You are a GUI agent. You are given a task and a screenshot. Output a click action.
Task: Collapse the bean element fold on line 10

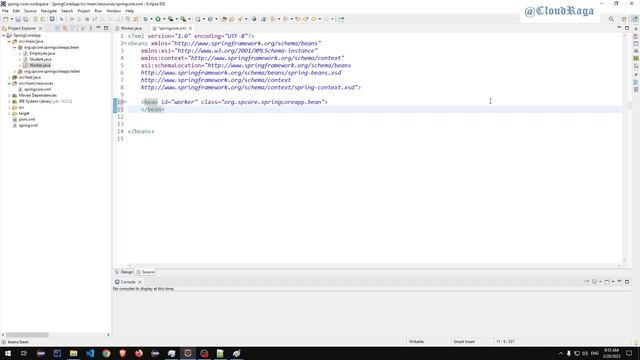(x=125, y=102)
